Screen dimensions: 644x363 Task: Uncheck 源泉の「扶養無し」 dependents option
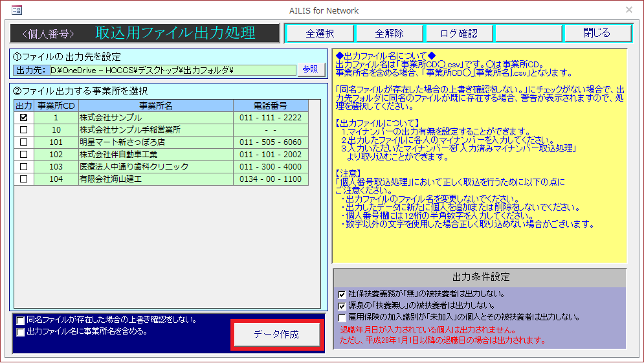tap(342, 305)
